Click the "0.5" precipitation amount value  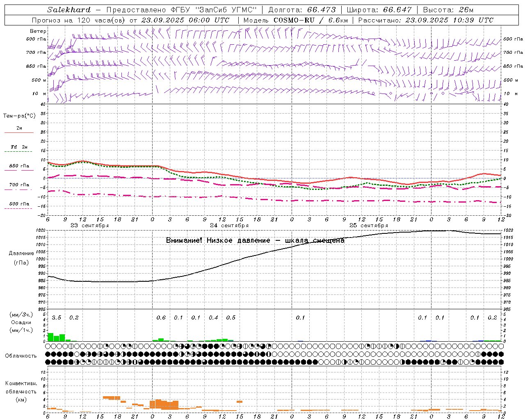tap(231, 317)
